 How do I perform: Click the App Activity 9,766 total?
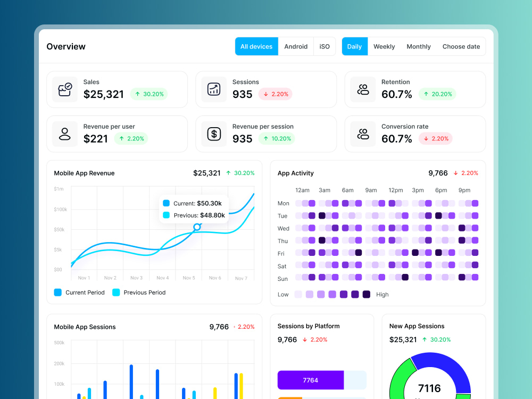[438, 173]
